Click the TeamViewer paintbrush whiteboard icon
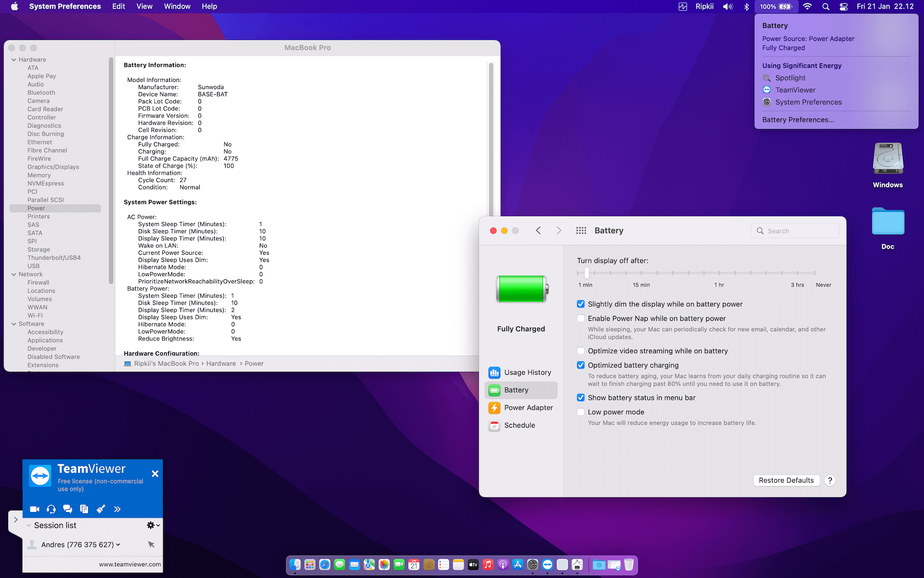 point(101,509)
